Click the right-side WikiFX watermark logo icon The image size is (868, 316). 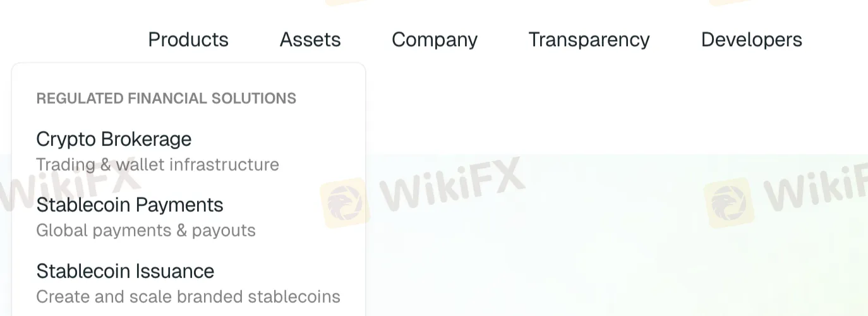tap(729, 202)
